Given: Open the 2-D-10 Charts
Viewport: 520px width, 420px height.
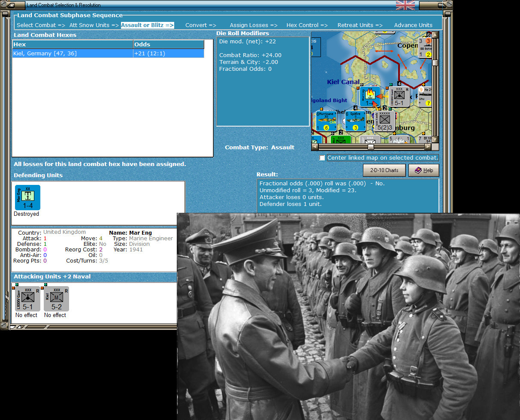Looking at the screenshot, I should tap(384, 170).
